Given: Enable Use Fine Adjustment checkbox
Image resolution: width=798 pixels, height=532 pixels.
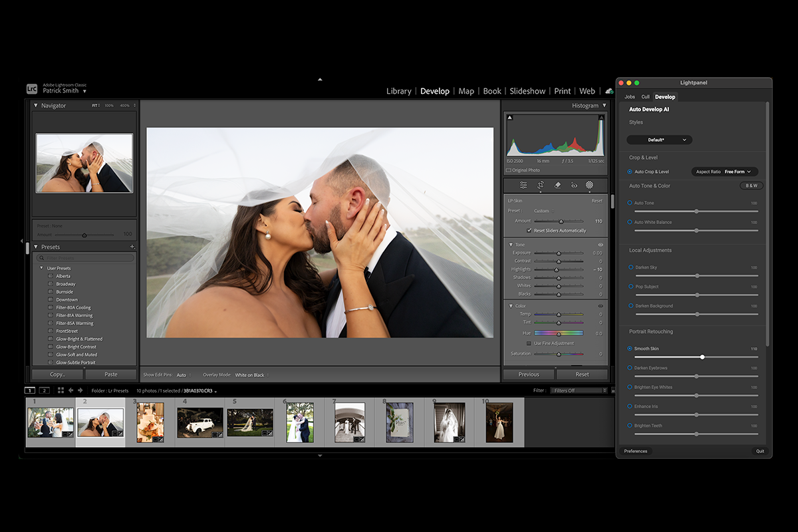Looking at the screenshot, I should click(x=529, y=343).
